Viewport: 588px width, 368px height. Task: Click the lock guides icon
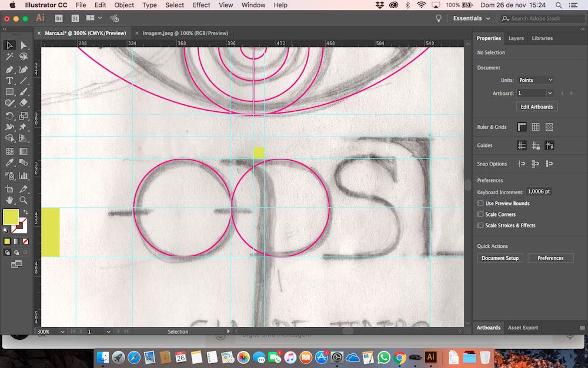pyautogui.click(x=536, y=145)
